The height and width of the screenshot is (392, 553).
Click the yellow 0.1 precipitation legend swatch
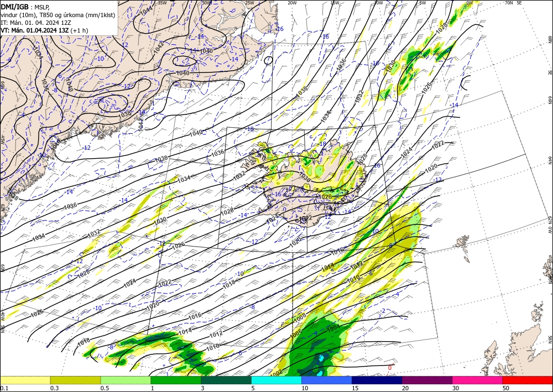(25, 380)
